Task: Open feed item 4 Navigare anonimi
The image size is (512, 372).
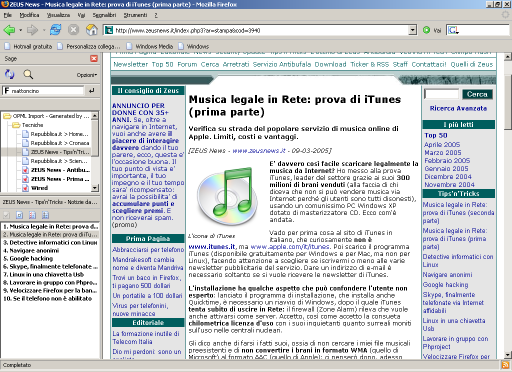Action: (x=31, y=250)
